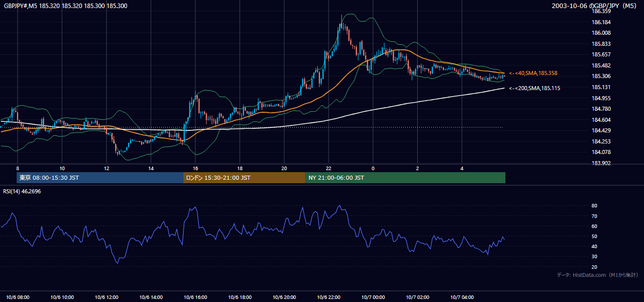This screenshot has height=302, width=644.
Task: Click the 184.604 price axis value
Action: [x=601, y=120]
